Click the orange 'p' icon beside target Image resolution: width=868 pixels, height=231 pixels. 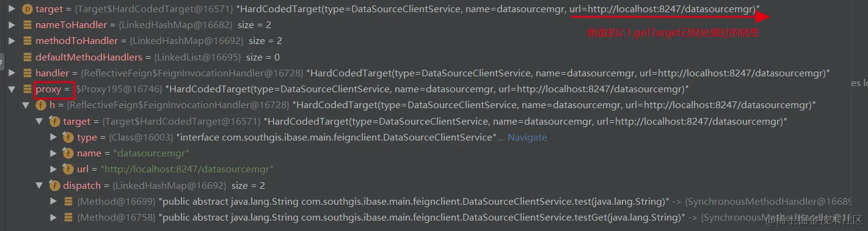[x=27, y=9]
